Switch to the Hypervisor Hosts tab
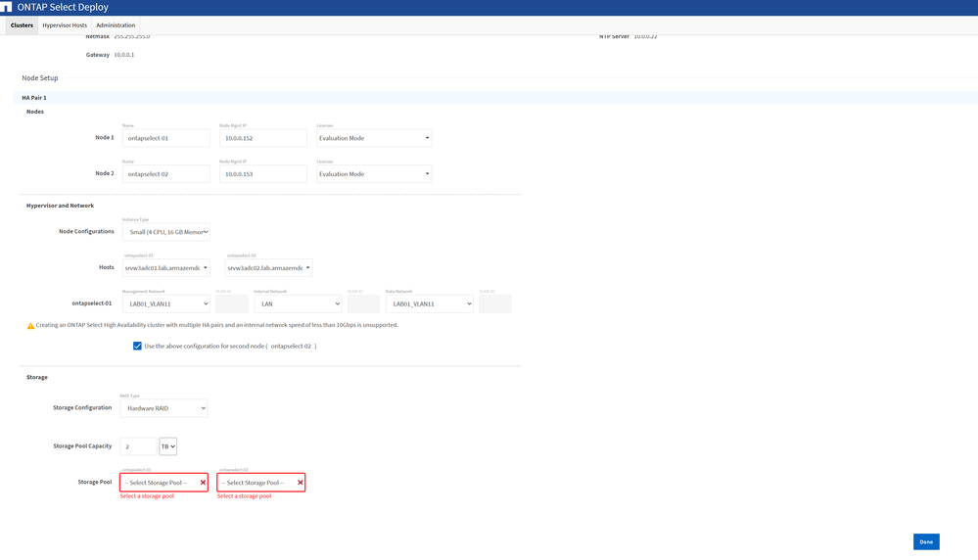Image resolution: width=978 pixels, height=560 pixels. point(65,25)
